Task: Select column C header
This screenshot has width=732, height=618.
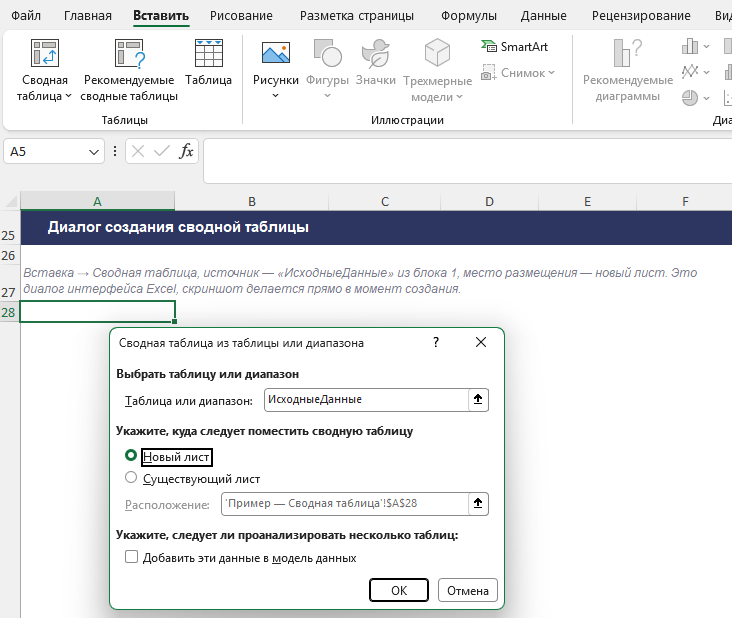Action: (x=385, y=201)
